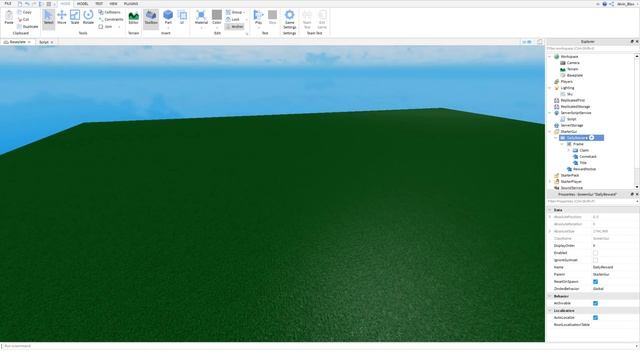Uncheck the ResetOnSpawn checkbox

(x=595, y=282)
